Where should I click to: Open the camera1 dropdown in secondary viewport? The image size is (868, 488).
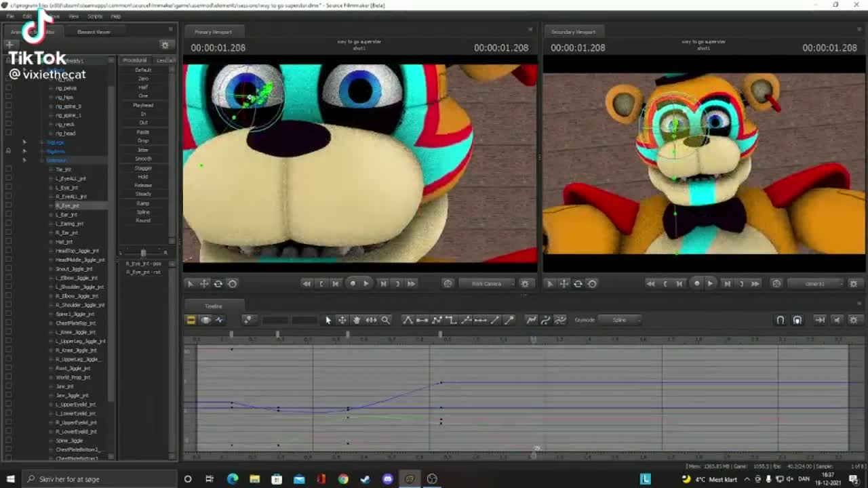814,284
